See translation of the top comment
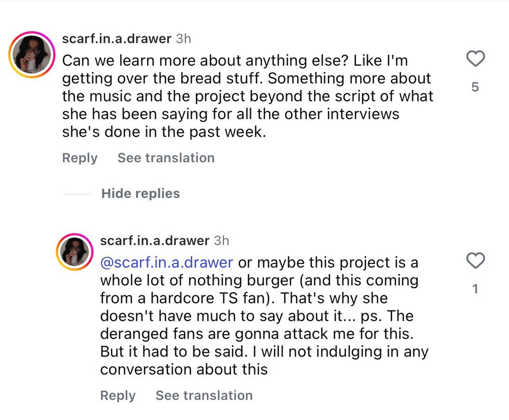The image size is (509, 420). click(x=166, y=158)
